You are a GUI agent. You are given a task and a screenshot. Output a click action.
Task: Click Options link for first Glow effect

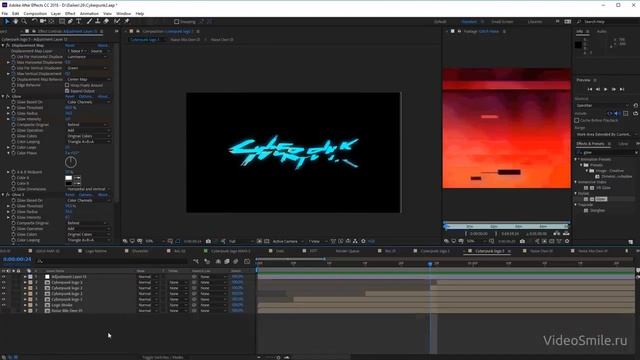click(85, 96)
